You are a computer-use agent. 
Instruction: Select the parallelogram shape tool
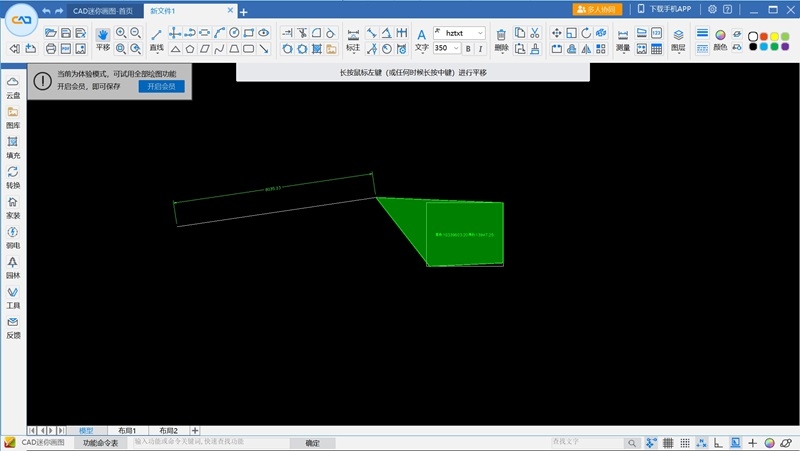(205, 49)
